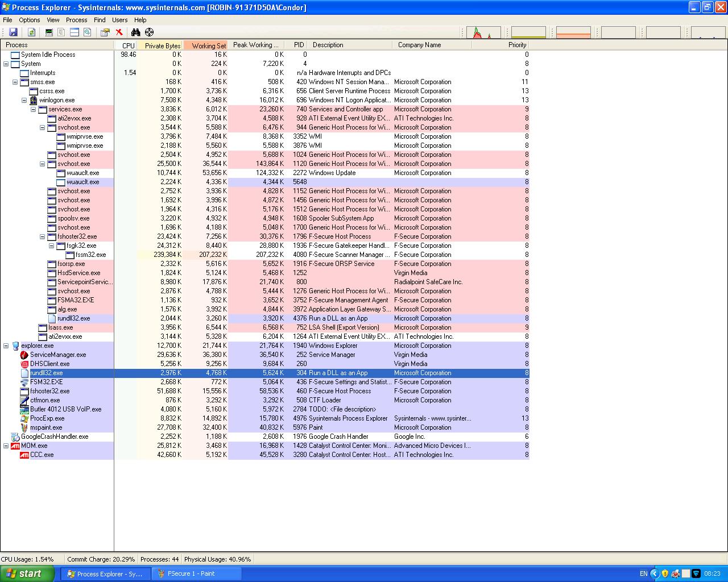The width and height of the screenshot is (728, 582).
Task: Select the spoolsv.exe process
Action: [x=73, y=218]
